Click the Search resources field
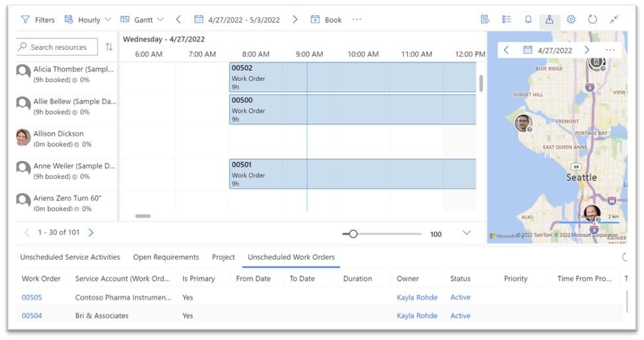Screen dimensions: 644x340 [58, 47]
